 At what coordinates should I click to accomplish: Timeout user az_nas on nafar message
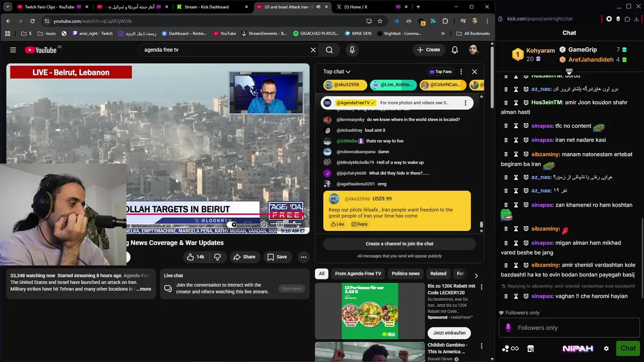tap(516, 191)
